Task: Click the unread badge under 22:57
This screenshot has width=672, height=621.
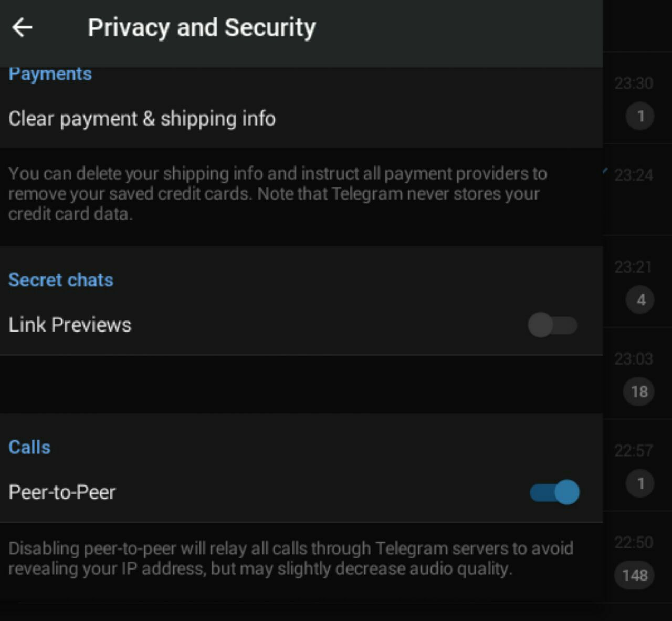Action: click(640, 483)
